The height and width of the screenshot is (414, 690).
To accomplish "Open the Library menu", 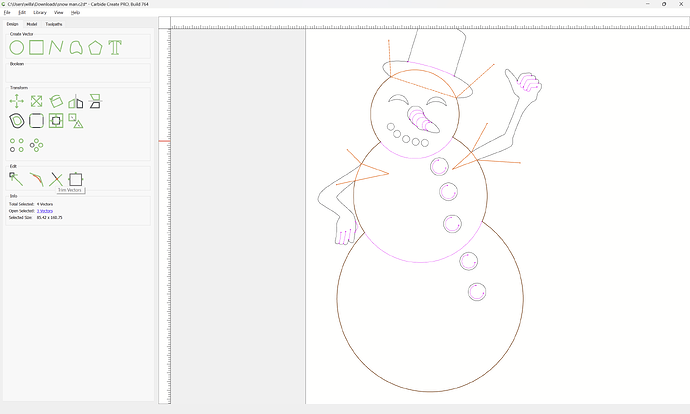I will [x=40, y=12].
